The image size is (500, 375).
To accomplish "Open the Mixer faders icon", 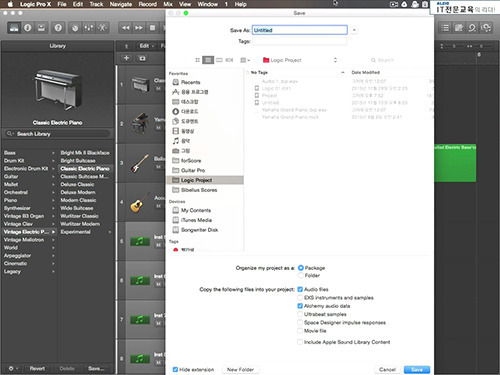I will click(89, 28).
